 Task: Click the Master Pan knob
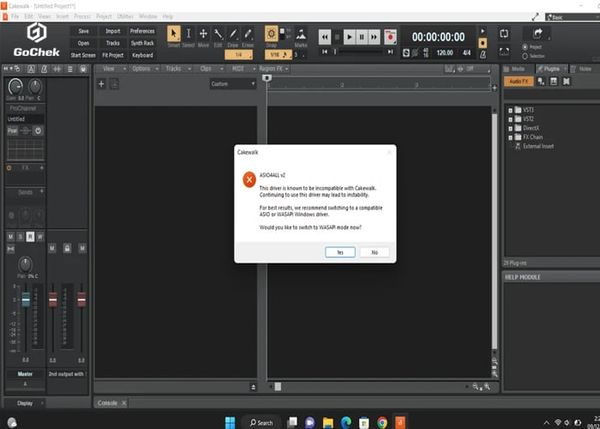click(x=25, y=264)
